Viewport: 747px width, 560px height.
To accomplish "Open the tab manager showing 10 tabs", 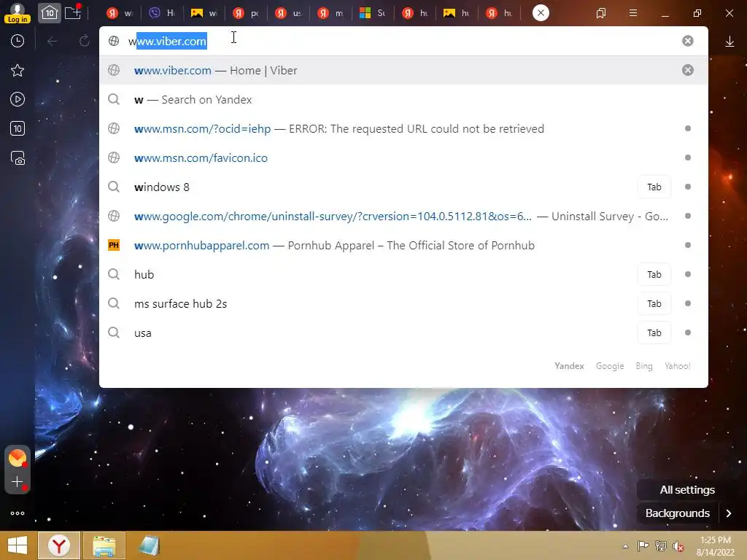I will tap(49, 13).
